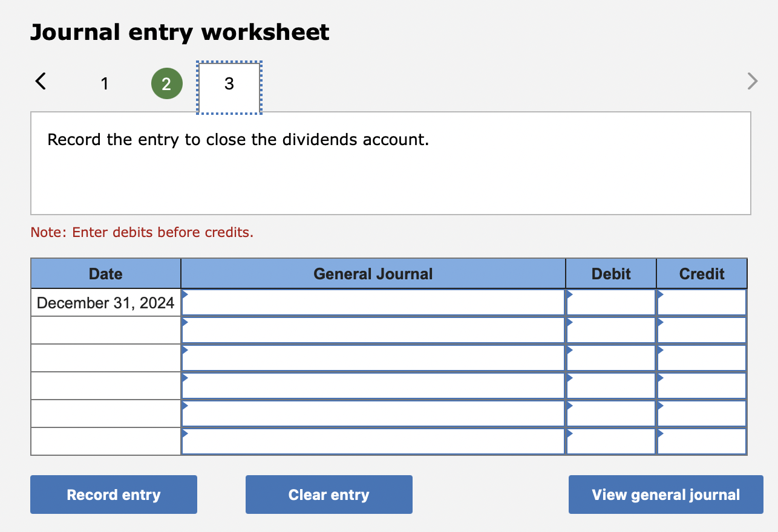Screen dimensions: 778x532
Task: Click the Credit cell in the December 31, 2024 row
Action: click(x=702, y=302)
